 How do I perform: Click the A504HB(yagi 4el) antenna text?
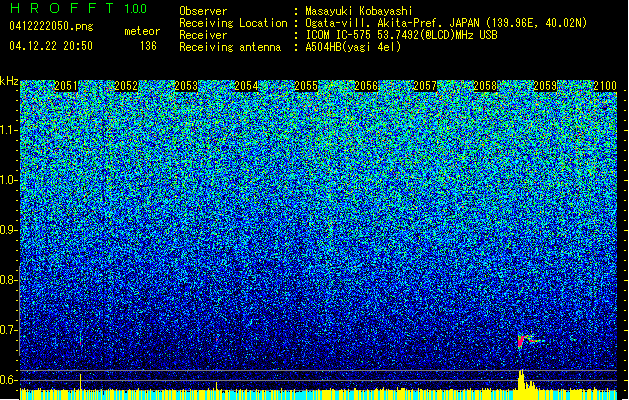pos(353,47)
